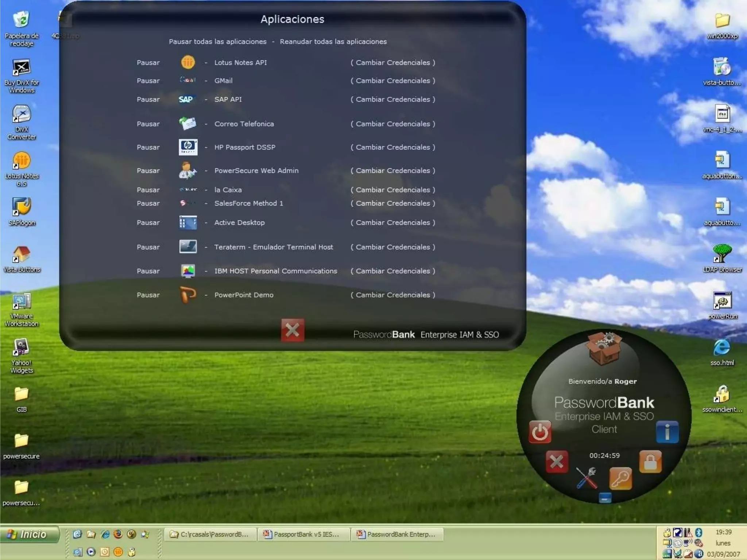
Task: Click the small blue minimize icon below widget
Action: tap(605, 498)
